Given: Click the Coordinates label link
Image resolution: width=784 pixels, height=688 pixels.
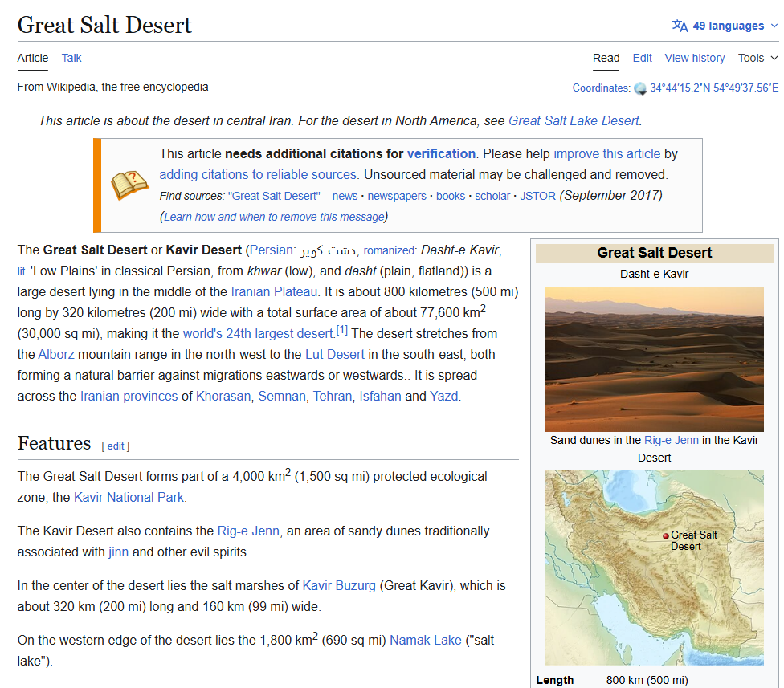Looking at the screenshot, I should tap(600, 88).
